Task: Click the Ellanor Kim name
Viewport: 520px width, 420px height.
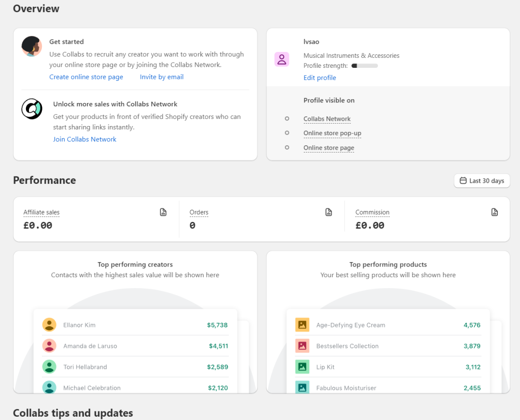Action: (79, 325)
